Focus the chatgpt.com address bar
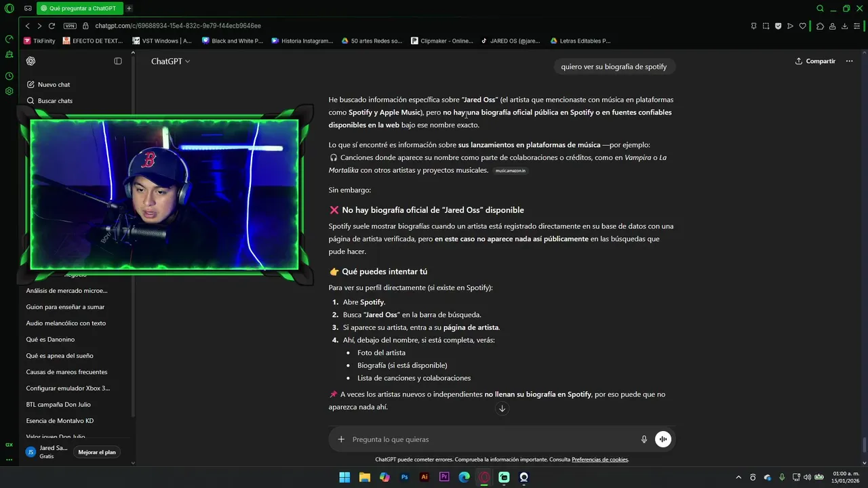The height and width of the screenshot is (488, 868). pos(178,26)
